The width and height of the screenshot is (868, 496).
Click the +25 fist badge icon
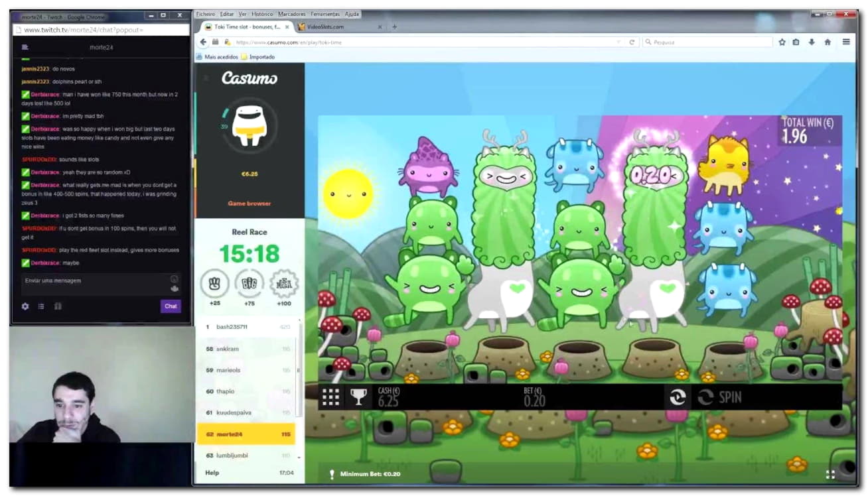[x=214, y=284]
